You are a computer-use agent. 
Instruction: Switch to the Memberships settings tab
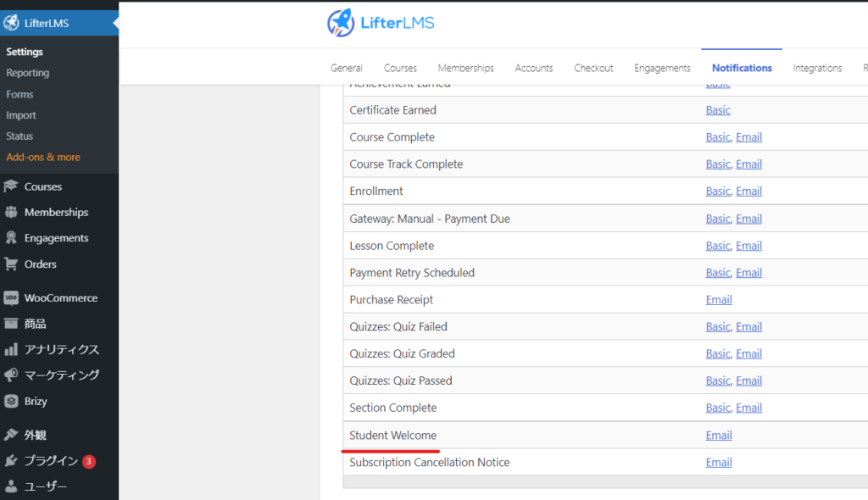pos(465,68)
